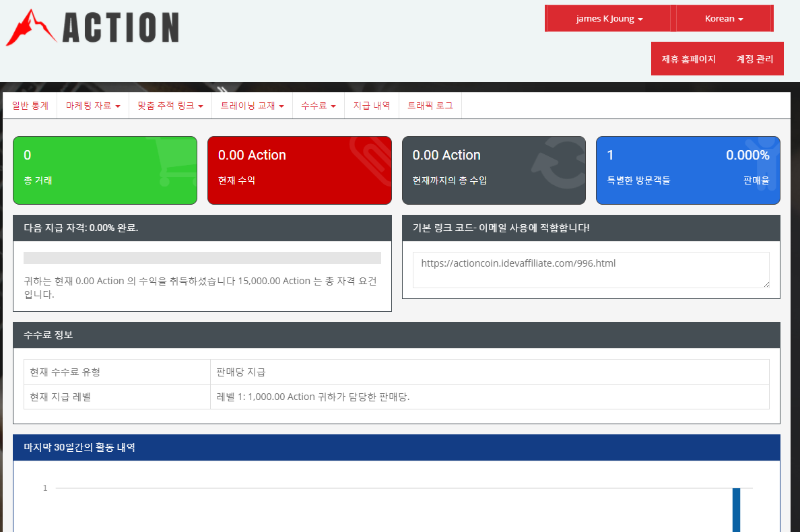Click the ACTION mountain logo
Image resolution: width=800 pixels, height=532 pixels.
[93, 27]
